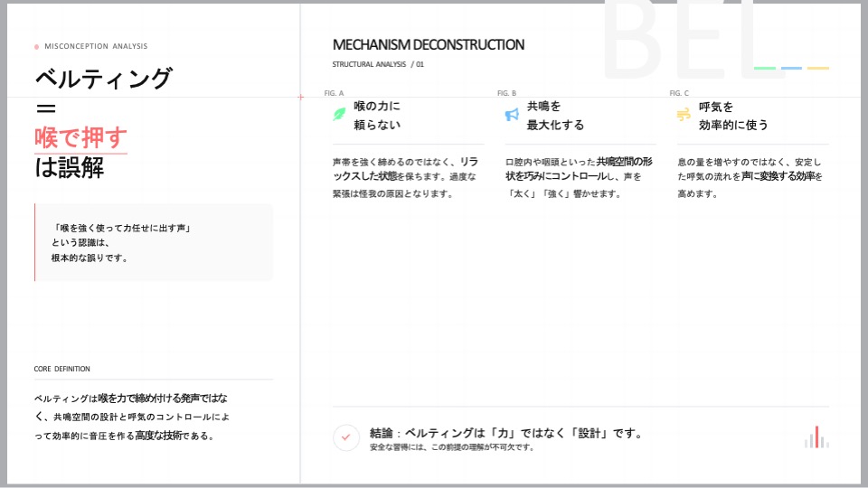Click the red underlined text 喉で押す
The height and width of the screenshot is (488, 868).
[x=80, y=137]
